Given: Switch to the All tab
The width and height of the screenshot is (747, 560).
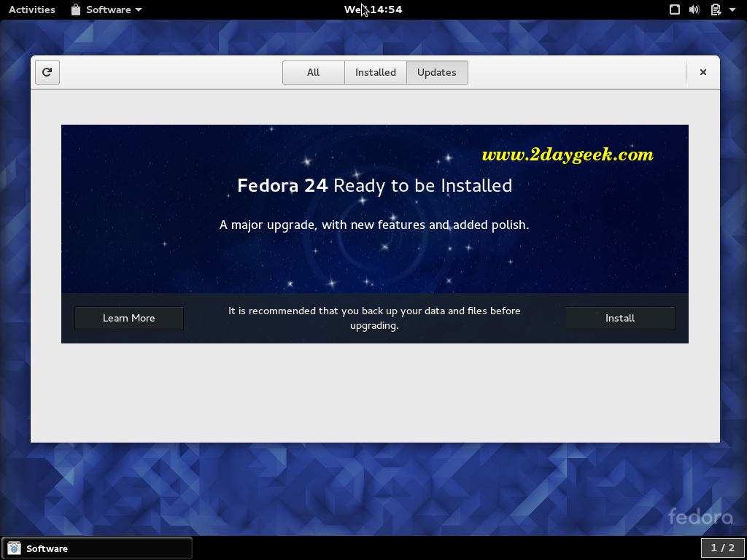Looking at the screenshot, I should [x=313, y=72].
